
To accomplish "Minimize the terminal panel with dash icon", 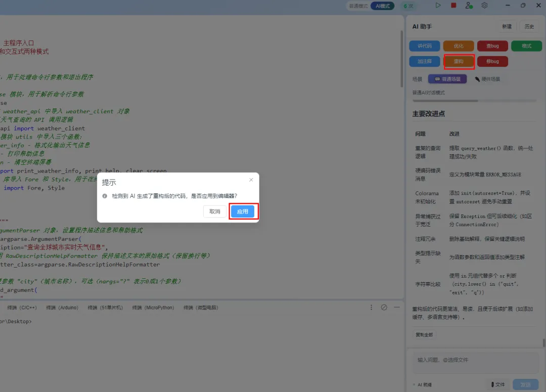I will (397, 308).
